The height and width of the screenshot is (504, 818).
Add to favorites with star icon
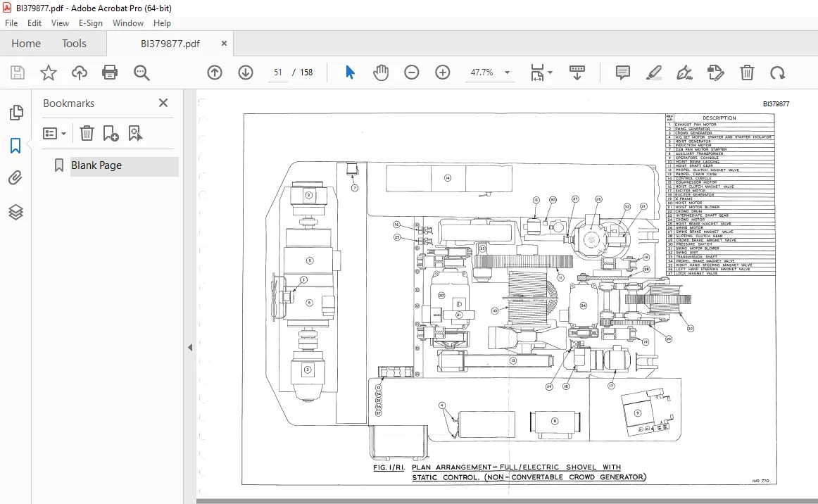point(49,73)
